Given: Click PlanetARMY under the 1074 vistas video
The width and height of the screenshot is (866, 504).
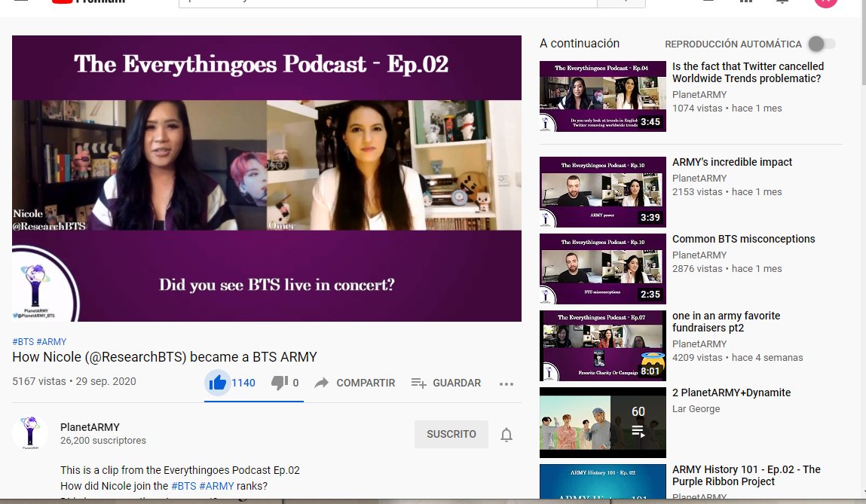Looking at the screenshot, I should [699, 94].
